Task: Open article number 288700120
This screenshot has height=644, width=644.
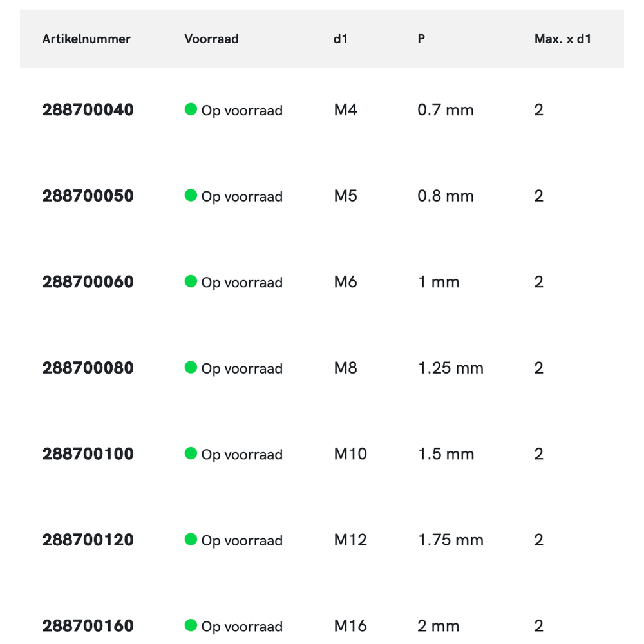Action: click(88, 540)
